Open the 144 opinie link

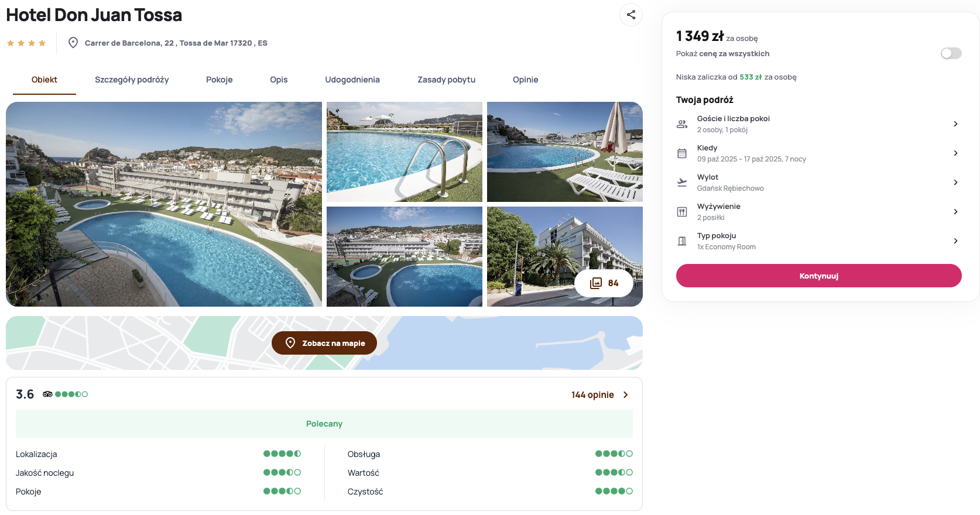[592, 395]
